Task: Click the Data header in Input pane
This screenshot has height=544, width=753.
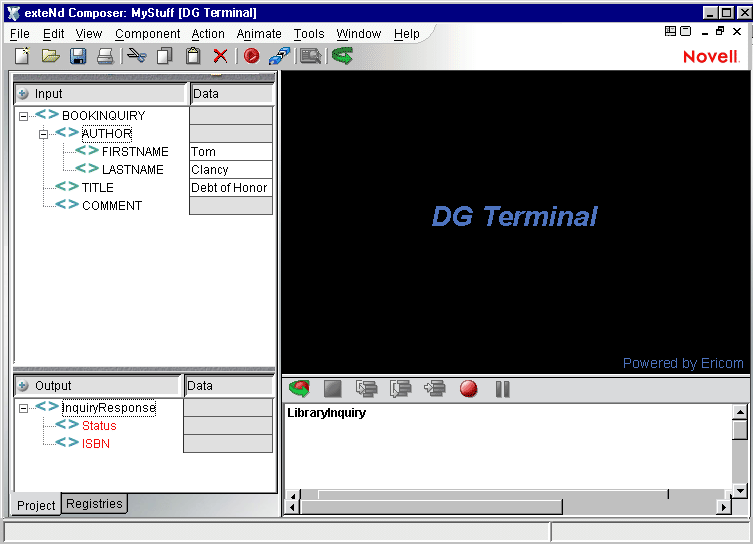Action: pyautogui.click(x=232, y=94)
